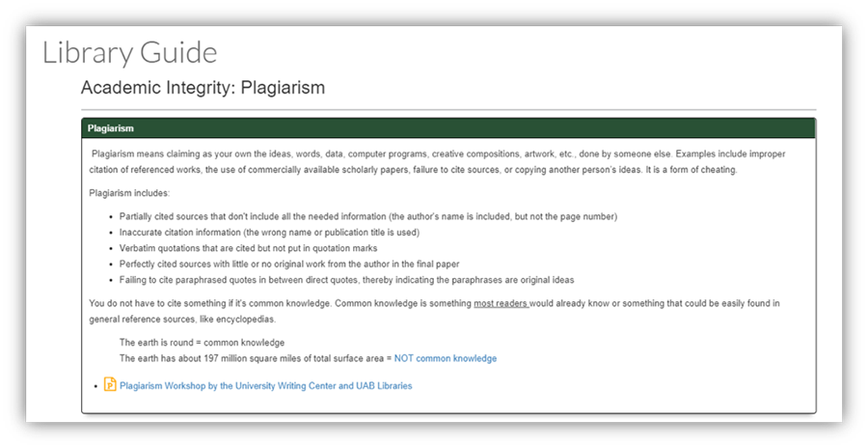Select the "Failing to cite paraphrased quotes" bullet
Image resolution: width=868 pixels, height=448 pixels.
pyautogui.click(x=345, y=280)
